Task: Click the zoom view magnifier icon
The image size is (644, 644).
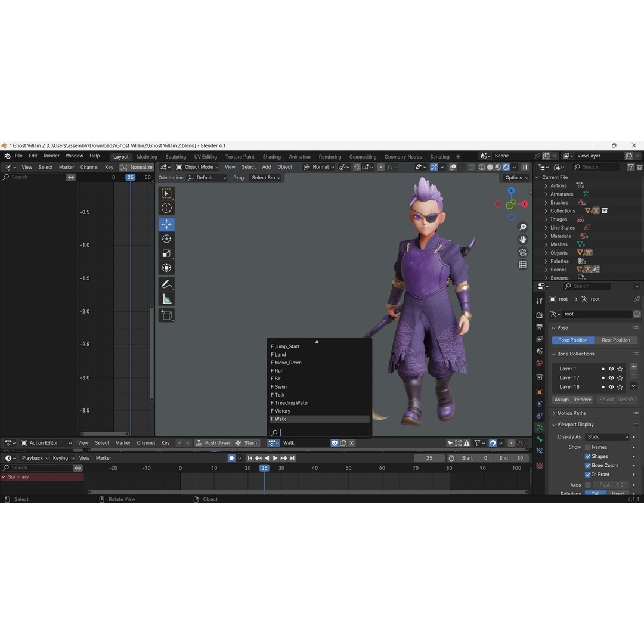Action: tap(522, 227)
